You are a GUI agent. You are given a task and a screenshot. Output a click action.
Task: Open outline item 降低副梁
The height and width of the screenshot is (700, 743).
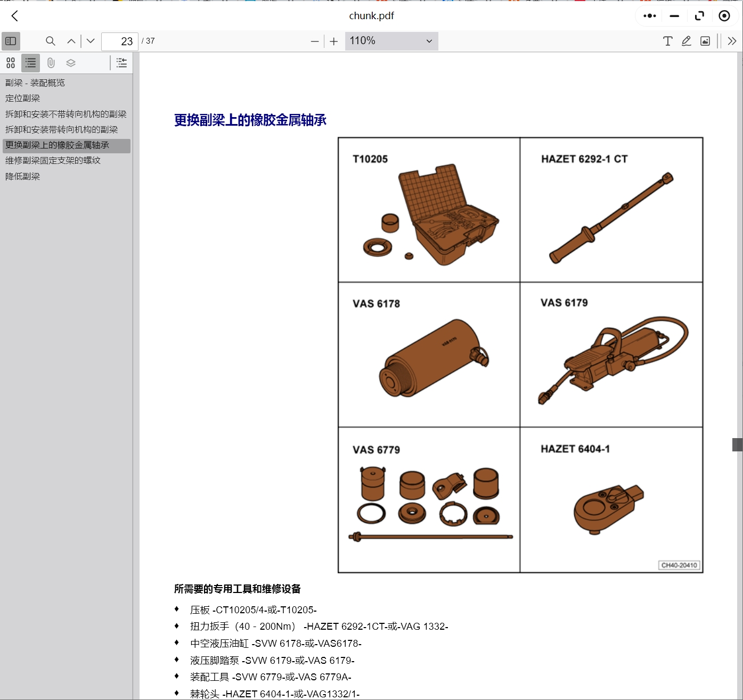click(23, 176)
